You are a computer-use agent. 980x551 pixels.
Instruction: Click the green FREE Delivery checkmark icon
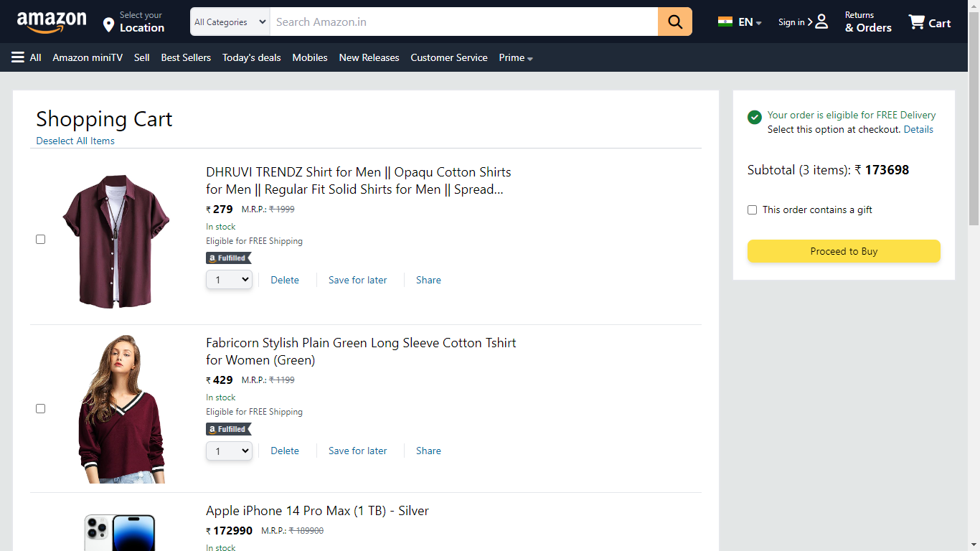[x=754, y=117]
